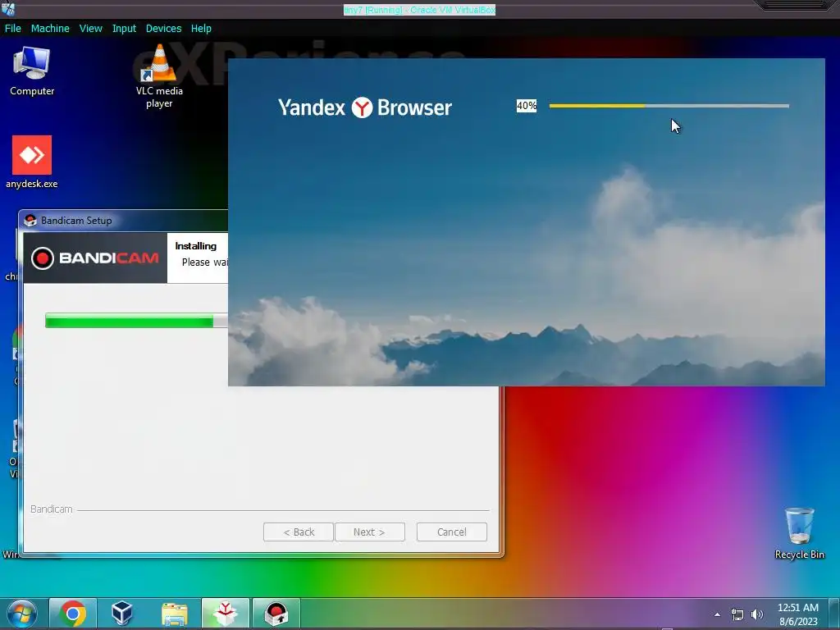This screenshot has height=630, width=840.
Task: Click Back button in Bandicam Setup
Action: (x=299, y=532)
